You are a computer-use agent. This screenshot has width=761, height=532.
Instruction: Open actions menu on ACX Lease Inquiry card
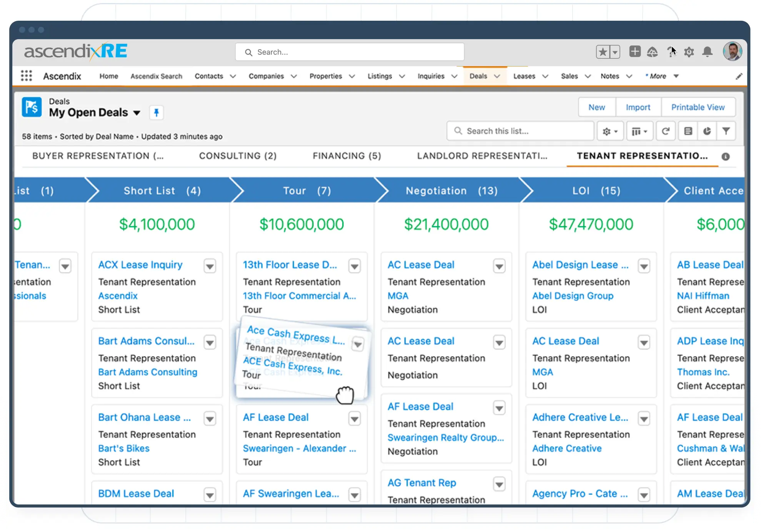(x=210, y=266)
